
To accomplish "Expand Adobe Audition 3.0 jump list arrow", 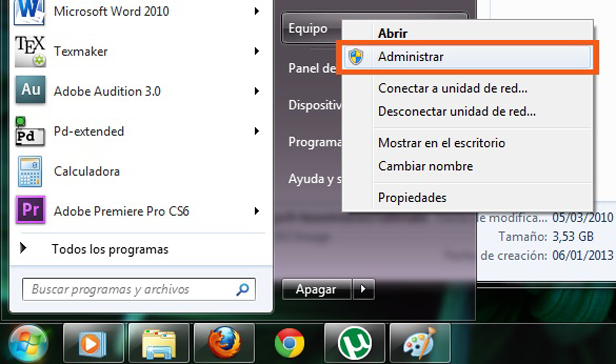I will tap(257, 91).
